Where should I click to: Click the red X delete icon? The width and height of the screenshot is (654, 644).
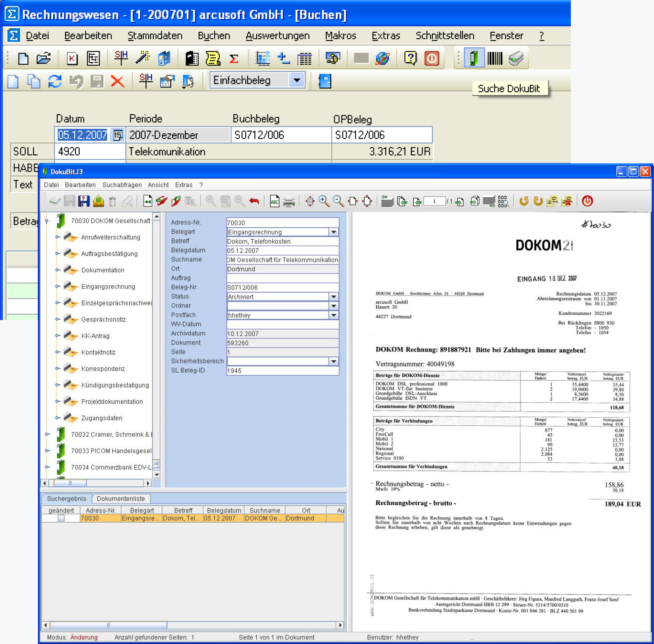coord(117,81)
